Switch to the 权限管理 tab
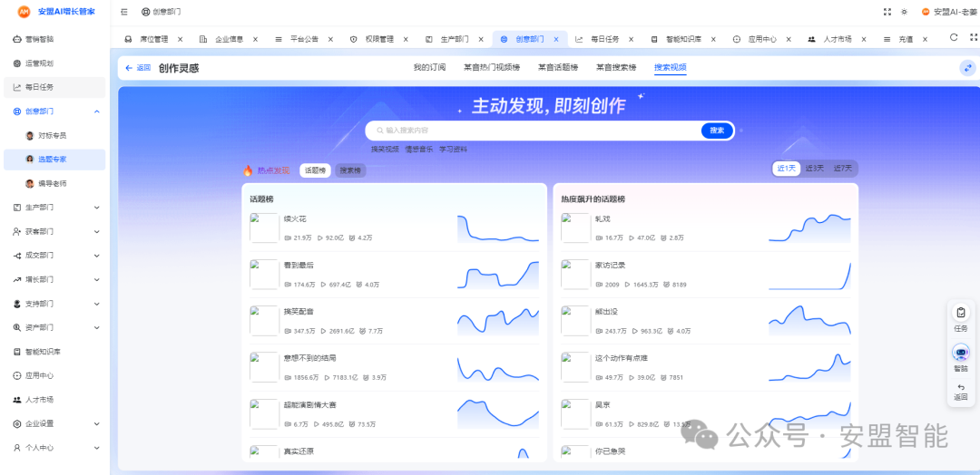Screen dimensions: 980x475 [378, 39]
